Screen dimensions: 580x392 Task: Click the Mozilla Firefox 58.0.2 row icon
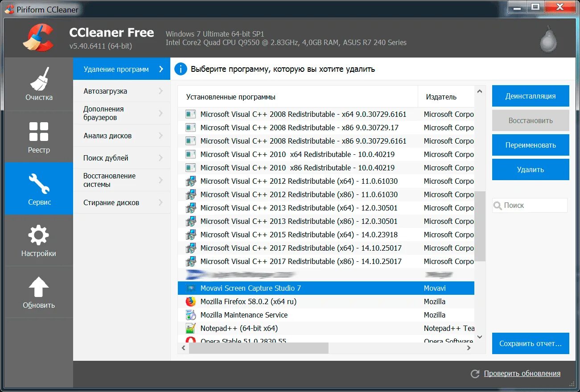pos(191,301)
